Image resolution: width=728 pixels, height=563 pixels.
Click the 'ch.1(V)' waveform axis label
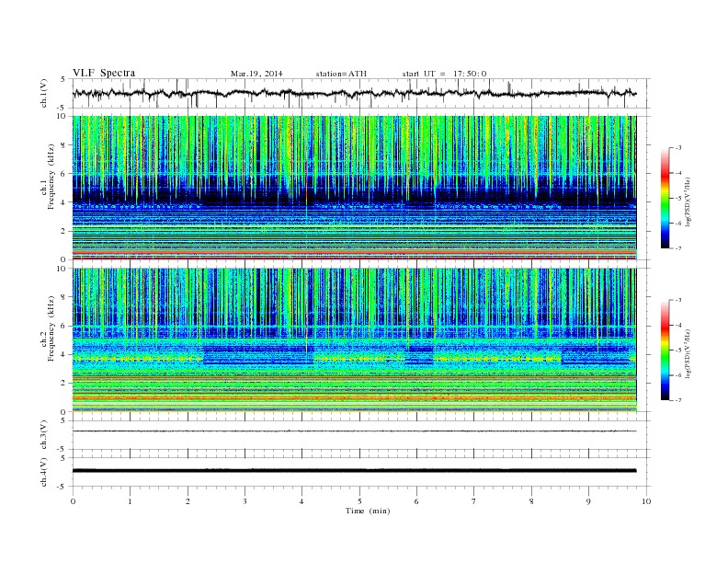click(44, 93)
